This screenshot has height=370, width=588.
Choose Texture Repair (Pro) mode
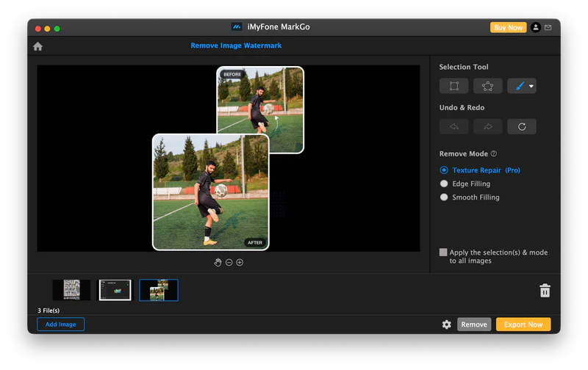[444, 170]
